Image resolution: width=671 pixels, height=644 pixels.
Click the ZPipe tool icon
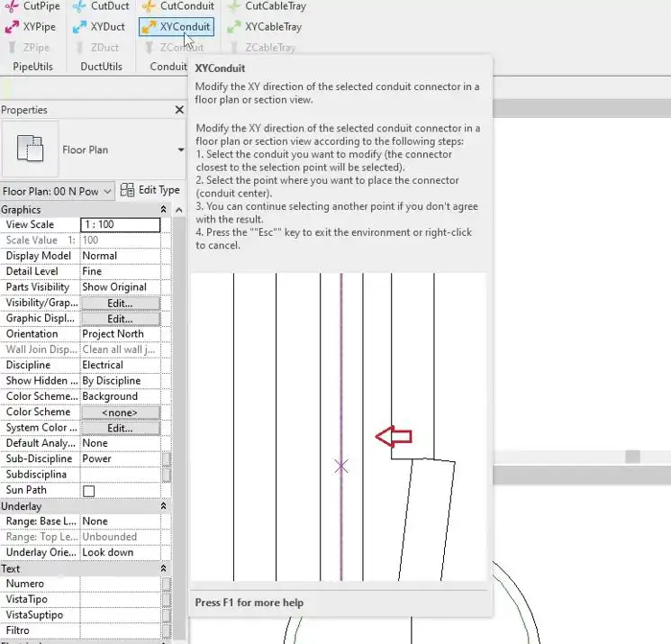(13, 48)
